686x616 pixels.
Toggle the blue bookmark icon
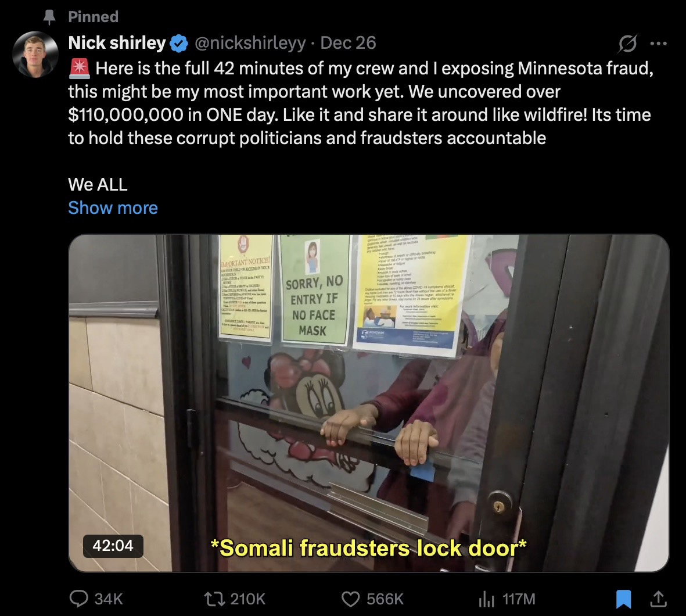coord(623,599)
